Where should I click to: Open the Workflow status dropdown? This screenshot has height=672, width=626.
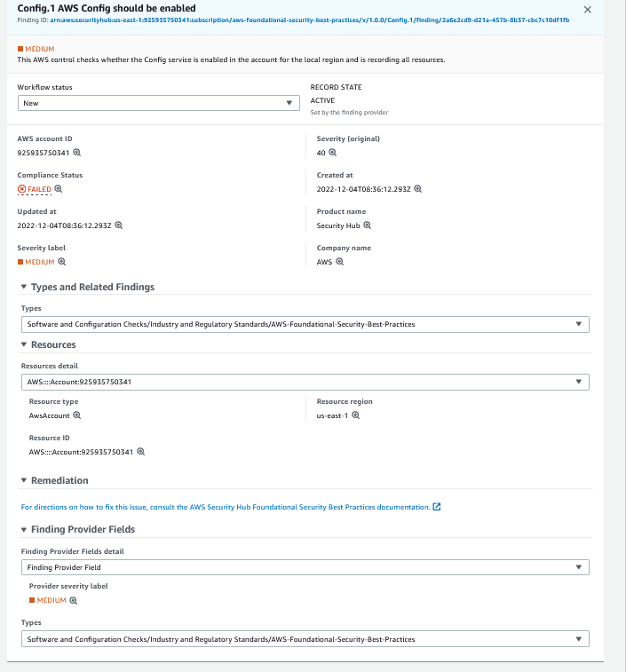point(158,103)
